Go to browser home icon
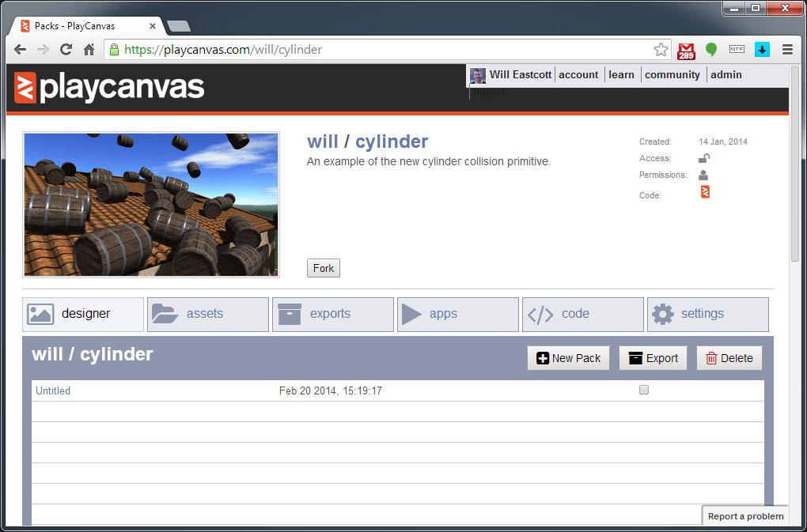Image resolution: width=807 pixels, height=532 pixels. tap(89, 49)
